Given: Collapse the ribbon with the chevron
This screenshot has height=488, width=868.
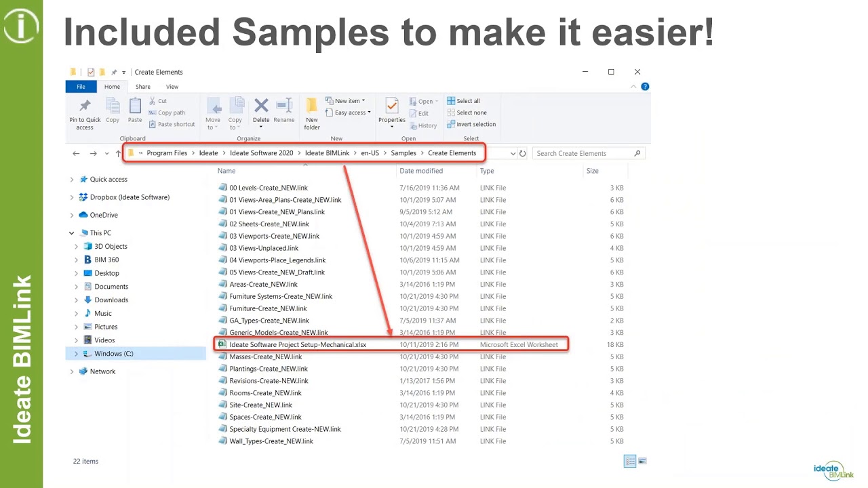Looking at the screenshot, I should point(633,87).
